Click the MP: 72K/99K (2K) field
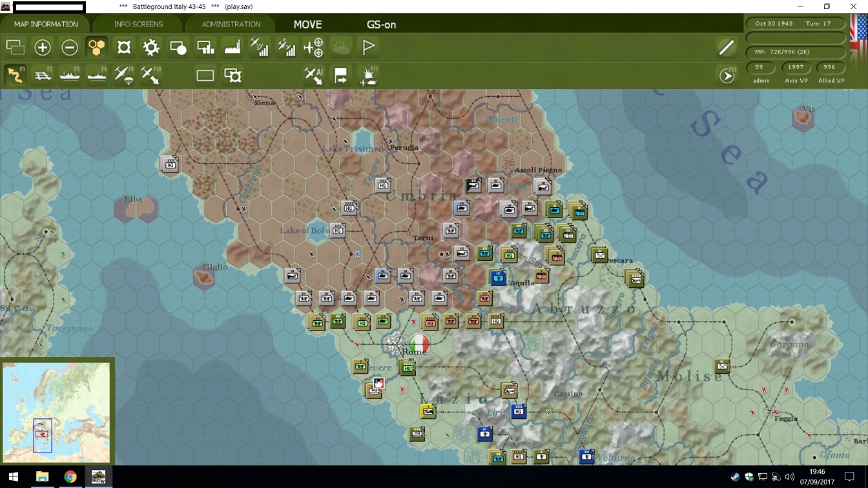Image resolution: width=868 pixels, height=488 pixels. [x=796, y=52]
